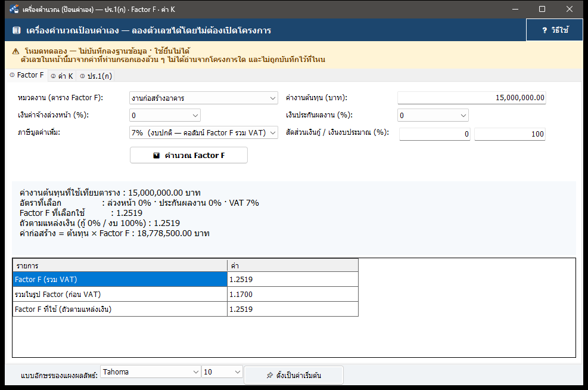The height and width of the screenshot is (390, 588).
Task: Click the loan proportion field showing 0
Action: pos(435,134)
